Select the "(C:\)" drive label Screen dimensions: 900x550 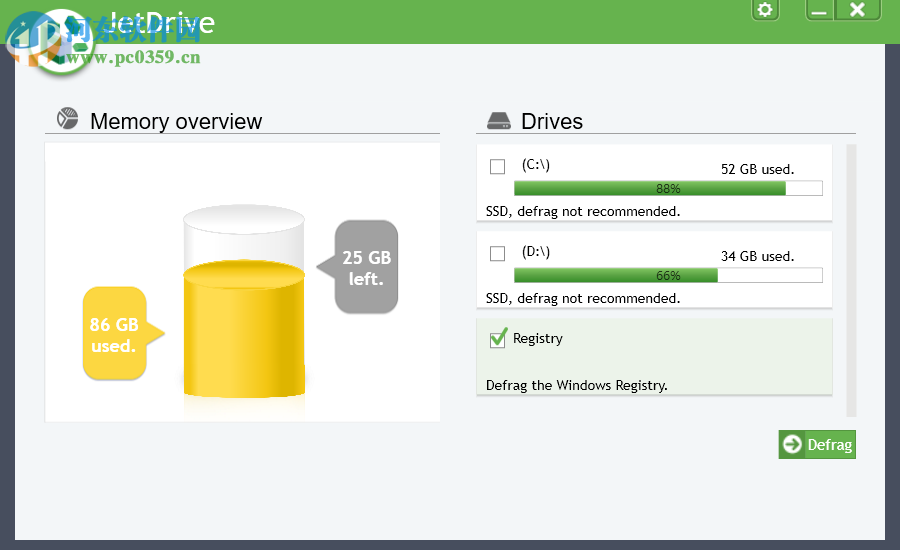pos(536,165)
